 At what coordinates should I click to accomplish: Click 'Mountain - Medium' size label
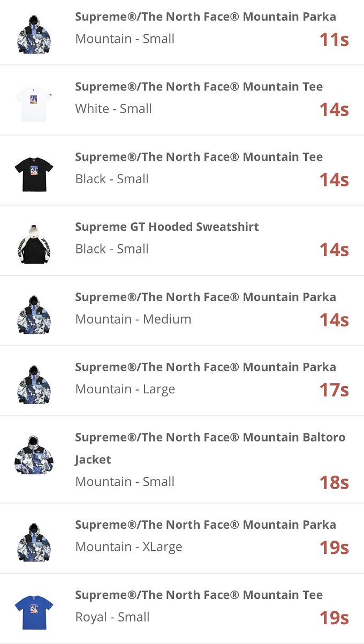pos(133,319)
